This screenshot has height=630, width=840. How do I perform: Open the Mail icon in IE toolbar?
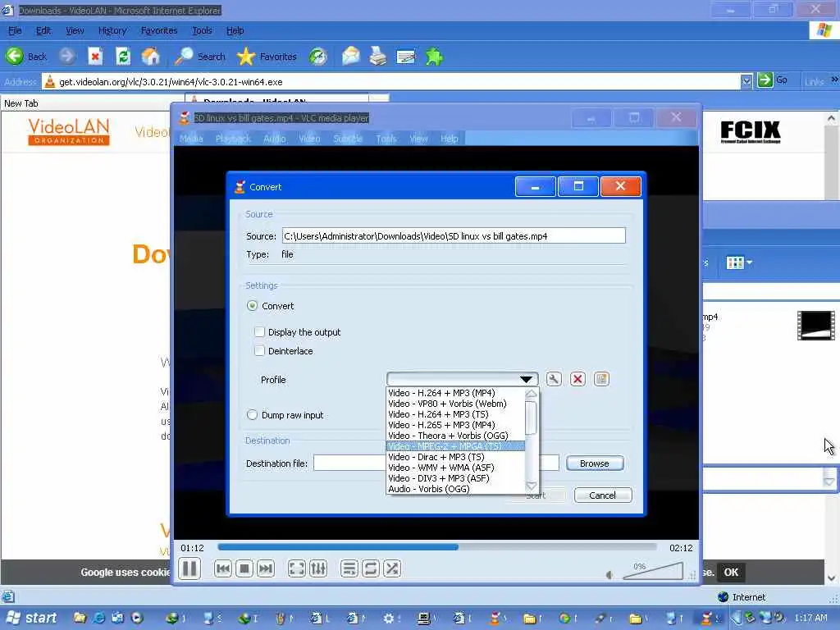[x=351, y=57]
